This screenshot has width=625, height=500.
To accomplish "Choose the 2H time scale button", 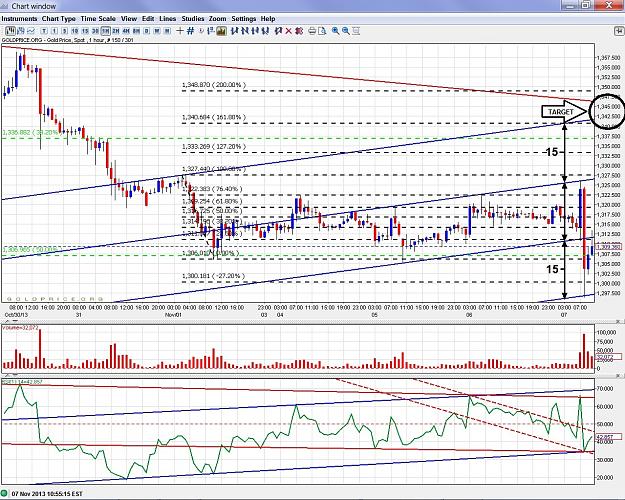I will (x=116, y=31).
